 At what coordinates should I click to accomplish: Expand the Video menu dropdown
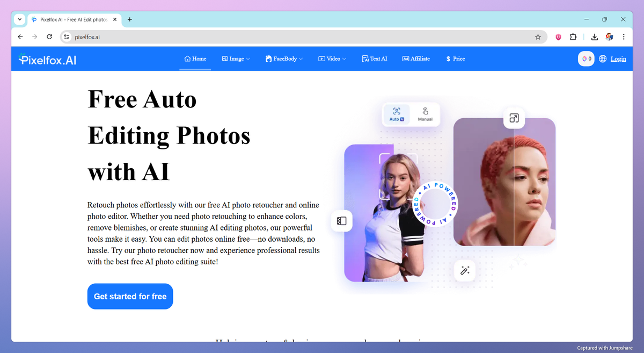coord(332,59)
